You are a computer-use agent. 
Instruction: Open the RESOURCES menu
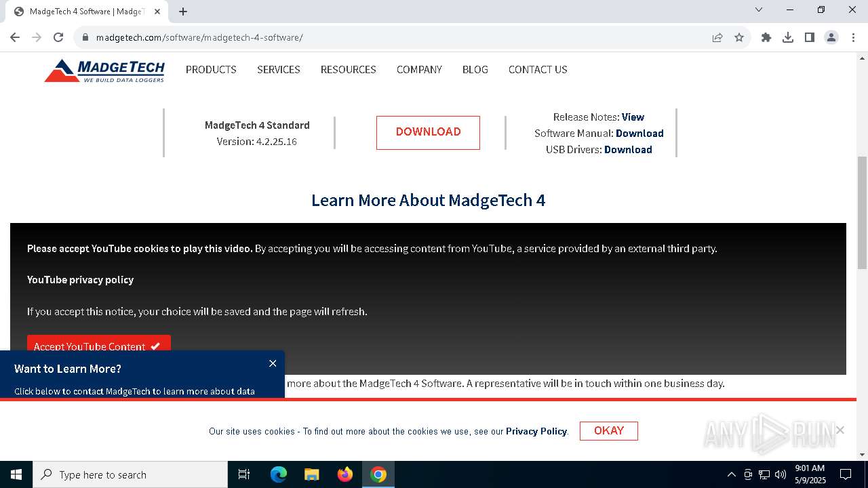click(349, 69)
